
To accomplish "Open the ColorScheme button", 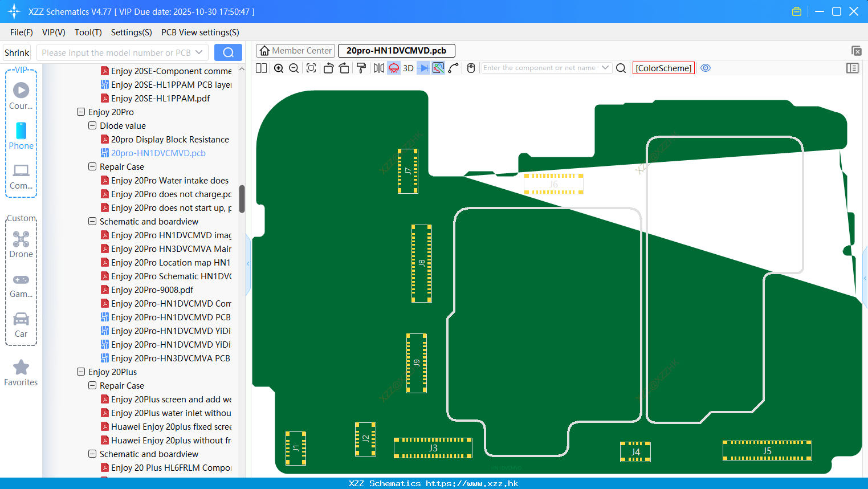I will pos(663,68).
